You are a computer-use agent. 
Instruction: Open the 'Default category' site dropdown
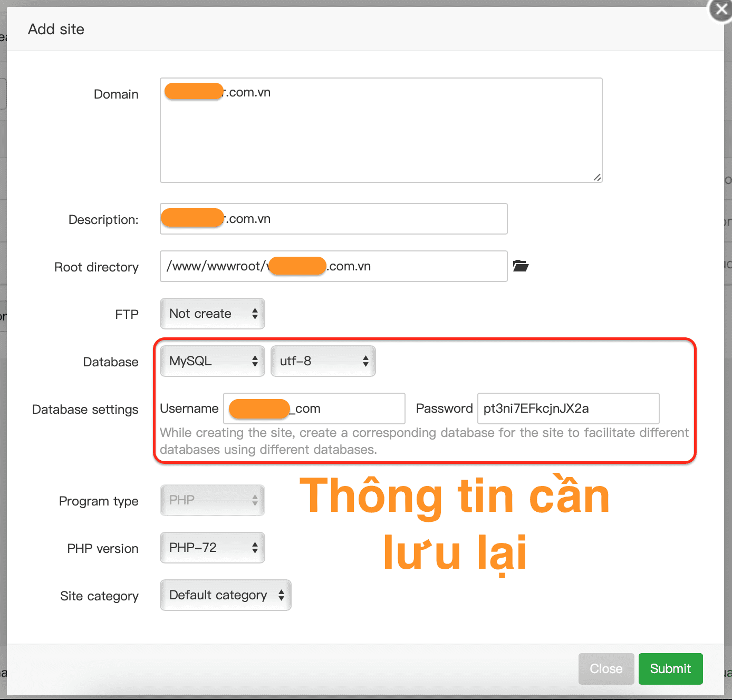coord(225,595)
